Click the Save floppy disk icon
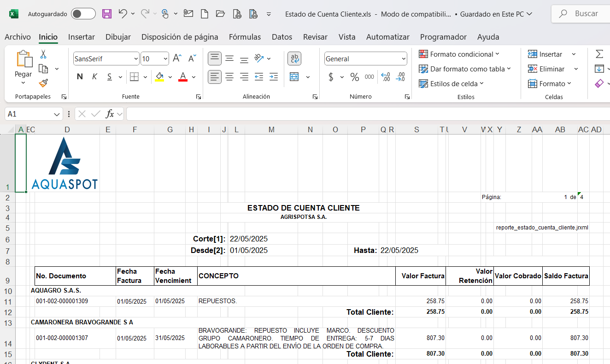Image resolution: width=610 pixels, height=364 pixels. click(x=107, y=14)
